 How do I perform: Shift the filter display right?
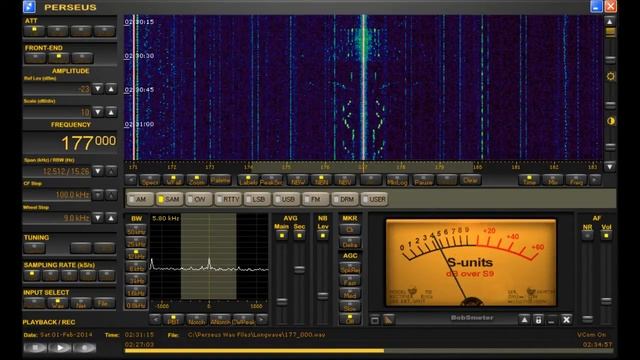click(262, 320)
